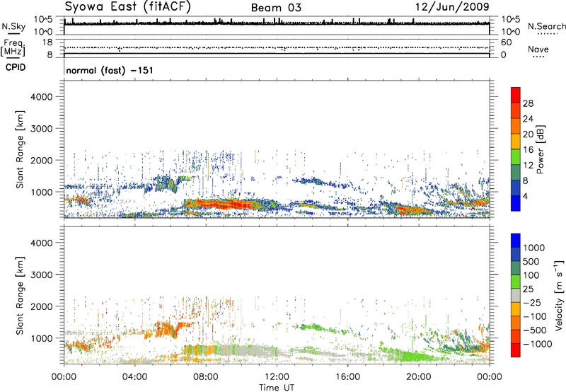The height and width of the screenshot is (392, 566).
Task: Click the "Syowa East (fitACF)" title
Action: 128,6
